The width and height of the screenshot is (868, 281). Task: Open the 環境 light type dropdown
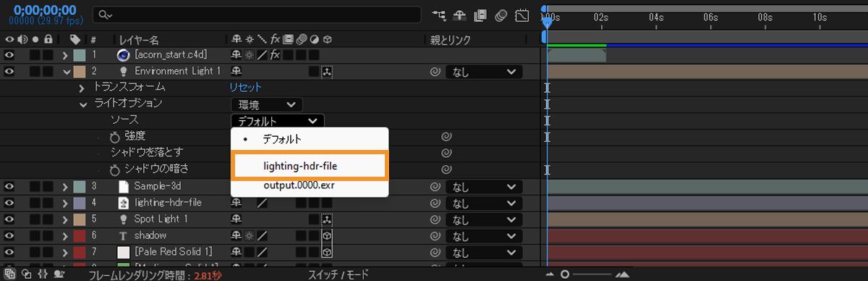tap(266, 105)
